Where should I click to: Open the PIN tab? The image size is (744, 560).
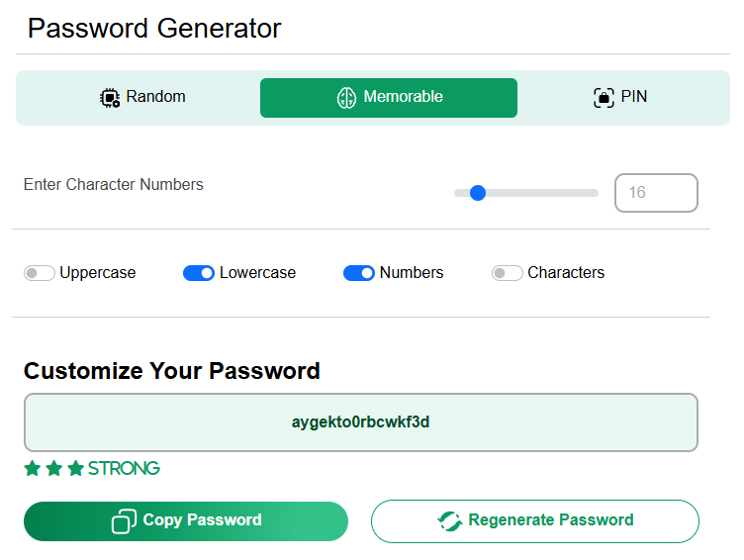(620, 98)
